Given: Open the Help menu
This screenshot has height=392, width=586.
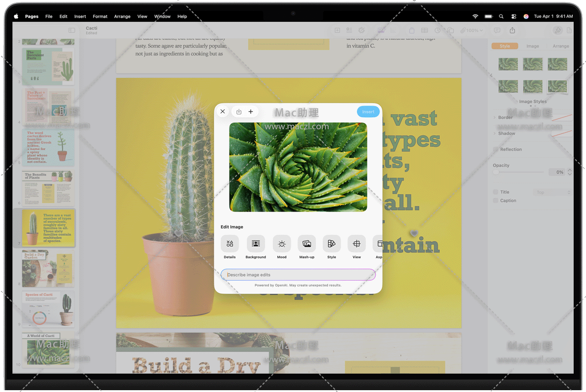Looking at the screenshot, I should [x=182, y=16].
